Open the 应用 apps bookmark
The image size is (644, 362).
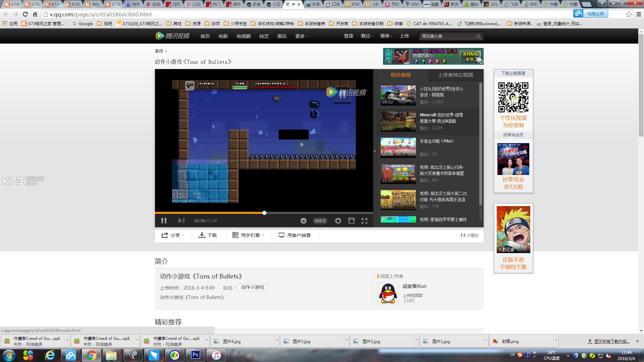10,23
